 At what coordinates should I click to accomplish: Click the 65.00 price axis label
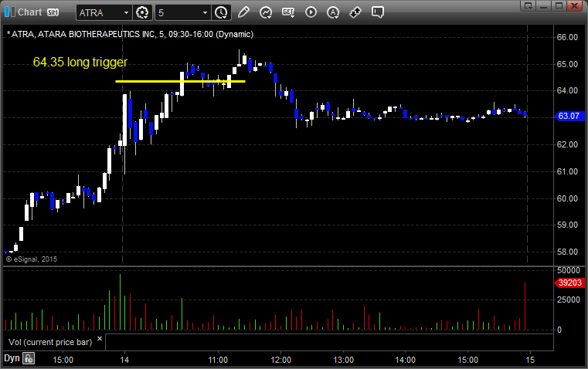click(567, 64)
